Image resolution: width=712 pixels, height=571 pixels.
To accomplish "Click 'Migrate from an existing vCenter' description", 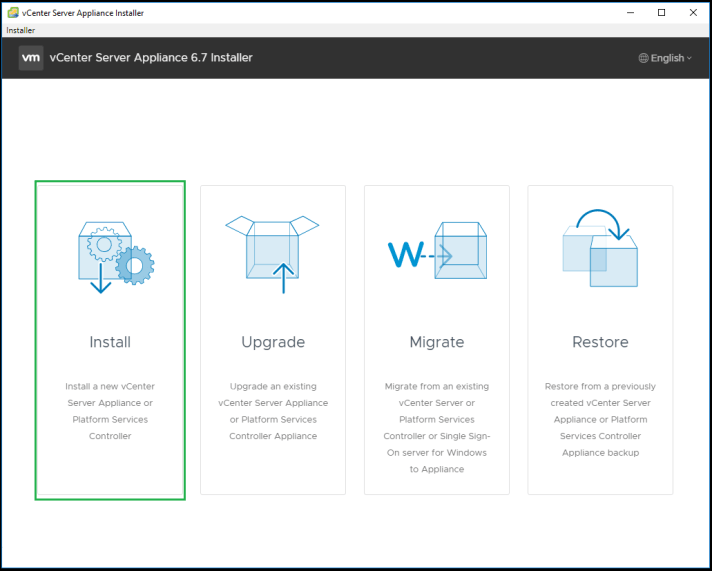I will click(x=437, y=427).
